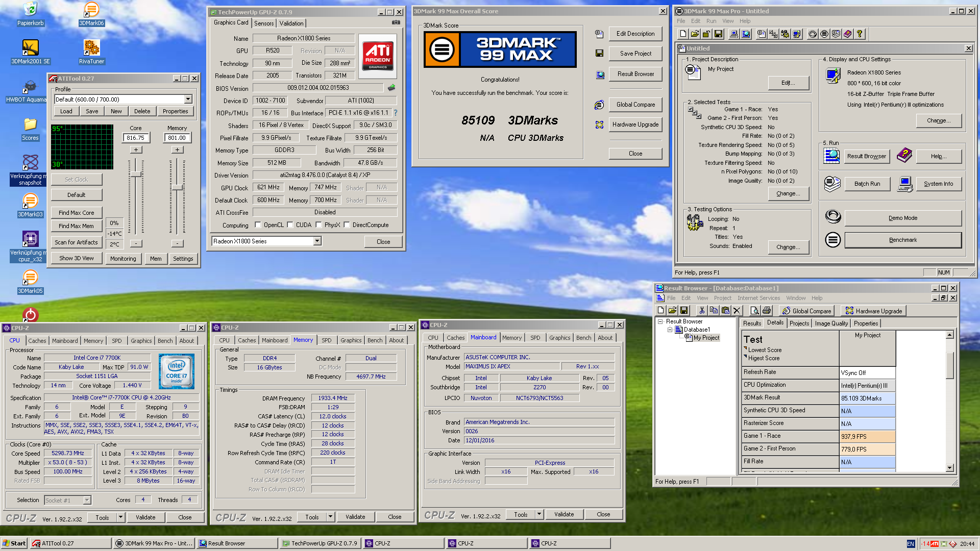
Task: Click GPU-Z screenshot camera icon
Action: 396,22
